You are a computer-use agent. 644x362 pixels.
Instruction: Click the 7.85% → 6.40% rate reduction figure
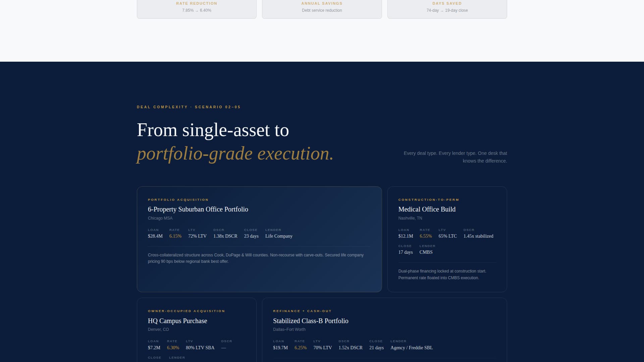pos(197,10)
